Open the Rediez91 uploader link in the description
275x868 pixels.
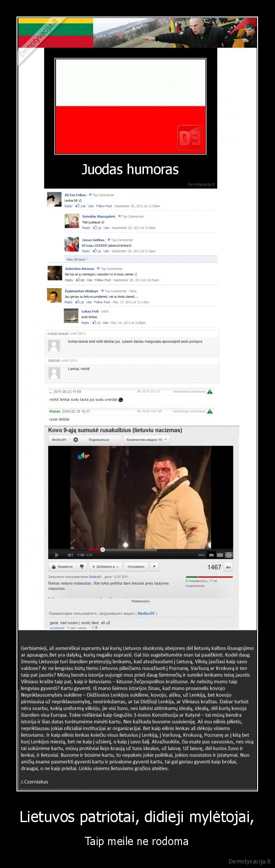[95, 577]
